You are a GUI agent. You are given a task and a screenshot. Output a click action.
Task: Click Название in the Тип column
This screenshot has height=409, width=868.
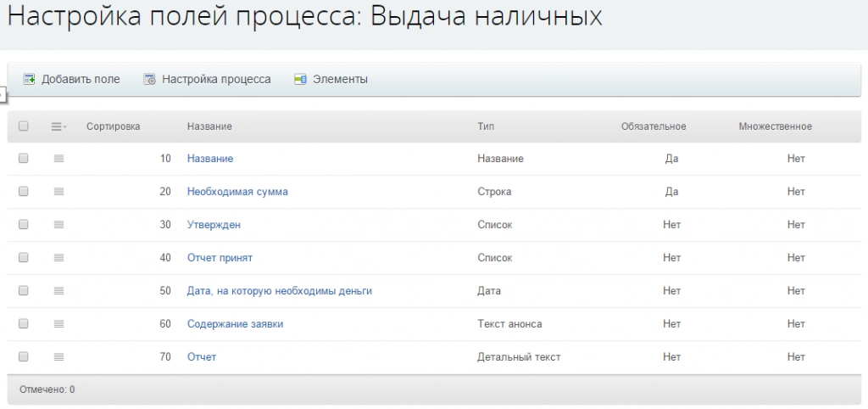pos(500,159)
